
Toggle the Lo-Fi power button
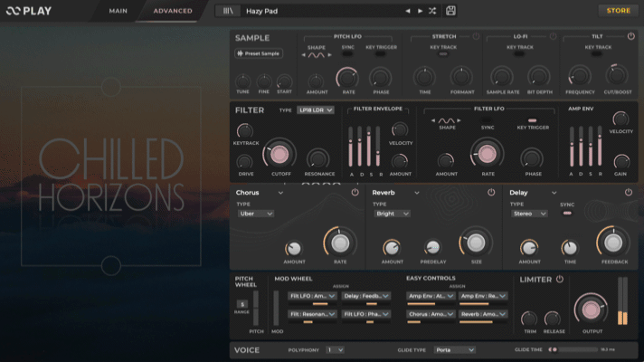554,36
